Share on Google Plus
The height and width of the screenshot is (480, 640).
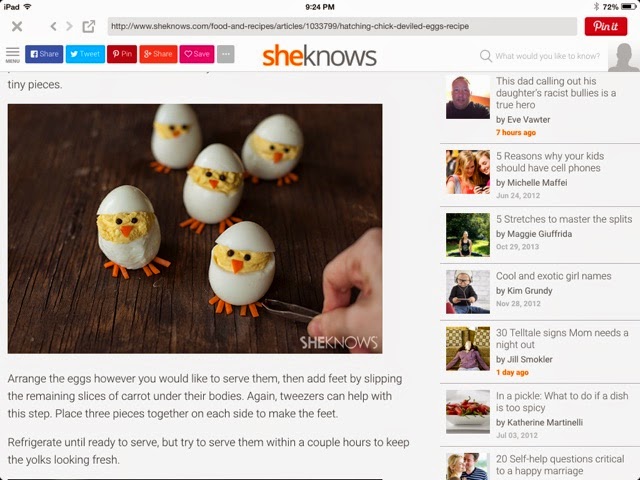(158, 54)
